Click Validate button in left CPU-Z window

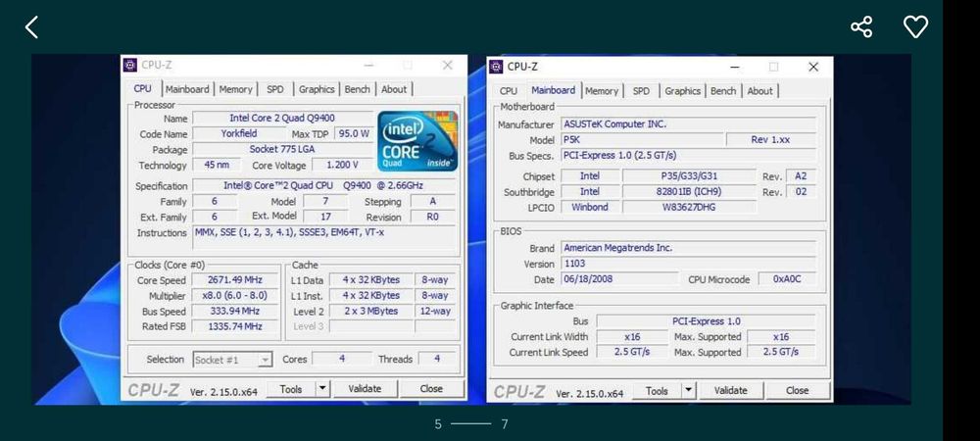pyautogui.click(x=365, y=389)
